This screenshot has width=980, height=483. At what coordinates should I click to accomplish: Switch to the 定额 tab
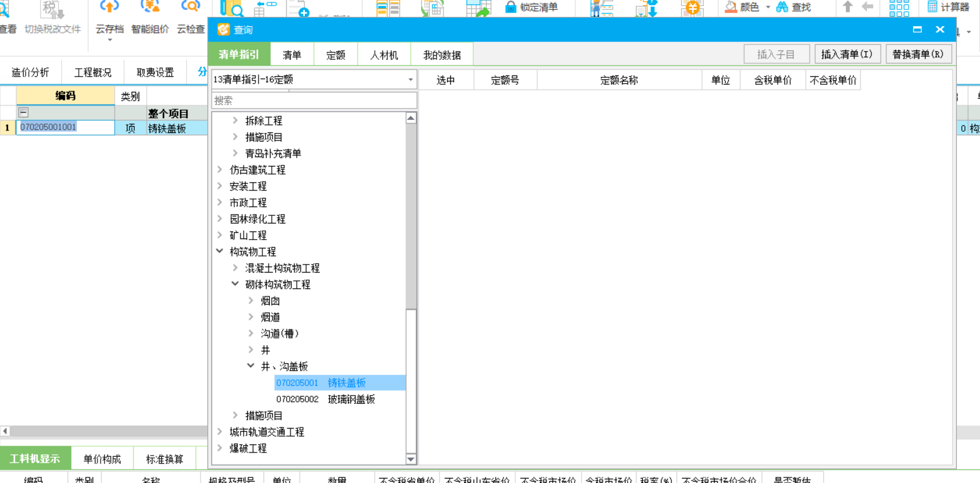pyautogui.click(x=335, y=54)
